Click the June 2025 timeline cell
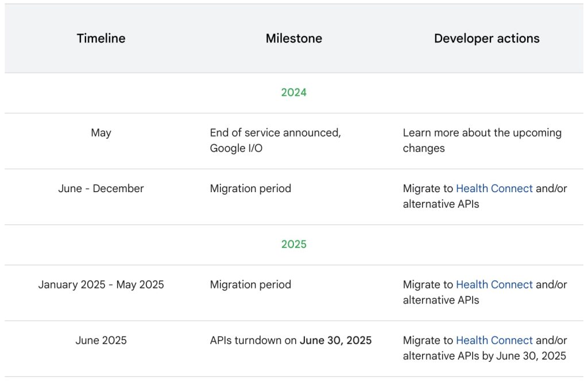 pos(101,341)
